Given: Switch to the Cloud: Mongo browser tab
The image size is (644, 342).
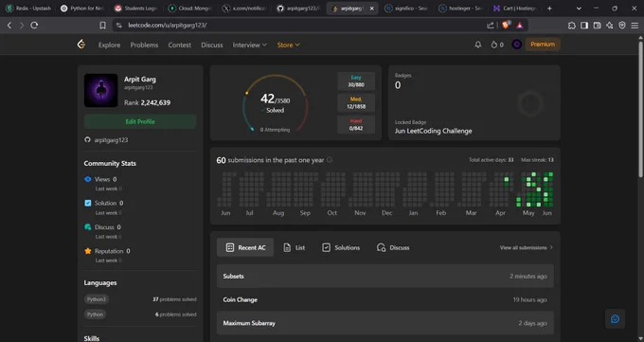Looking at the screenshot, I should pos(190,9).
